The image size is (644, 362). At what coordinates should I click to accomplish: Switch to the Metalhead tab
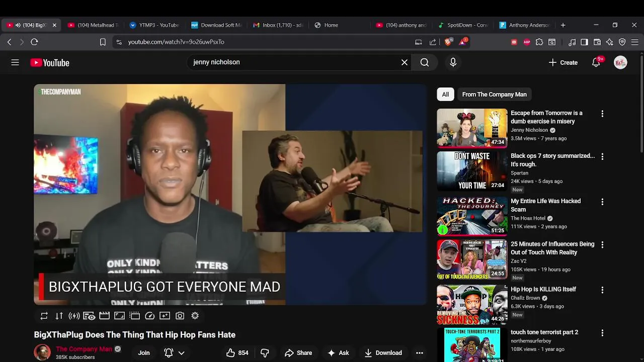pyautogui.click(x=94, y=25)
